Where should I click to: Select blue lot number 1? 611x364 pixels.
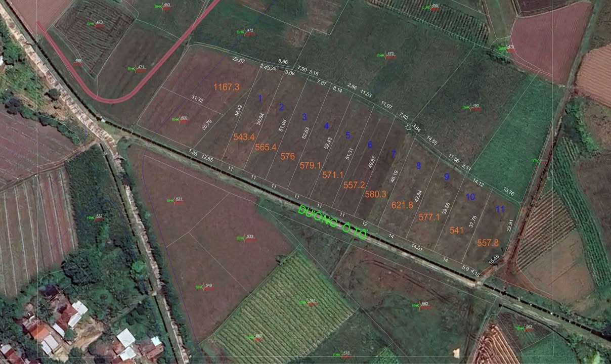coord(260,98)
